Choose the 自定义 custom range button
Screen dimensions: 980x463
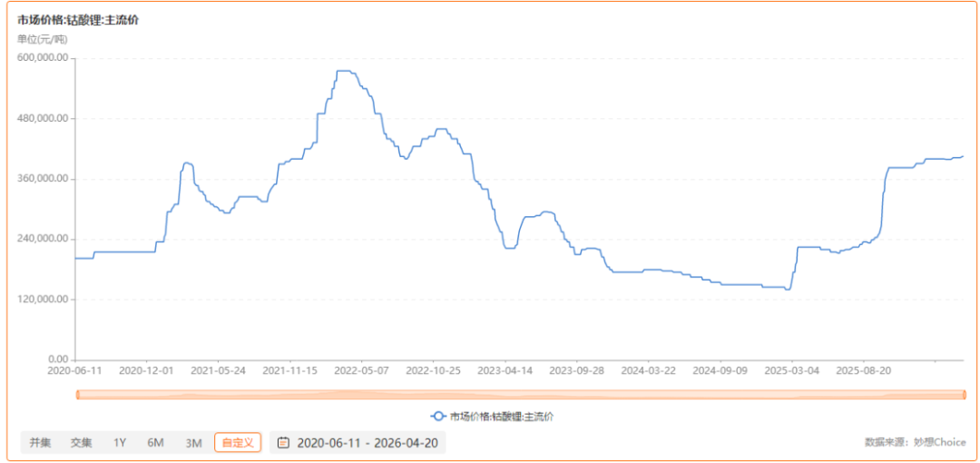click(238, 442)
